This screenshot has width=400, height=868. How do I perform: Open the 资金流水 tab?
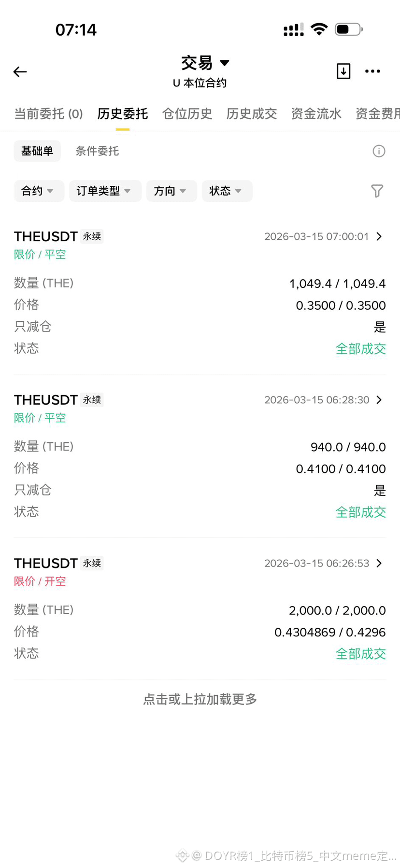coord(316,114)
